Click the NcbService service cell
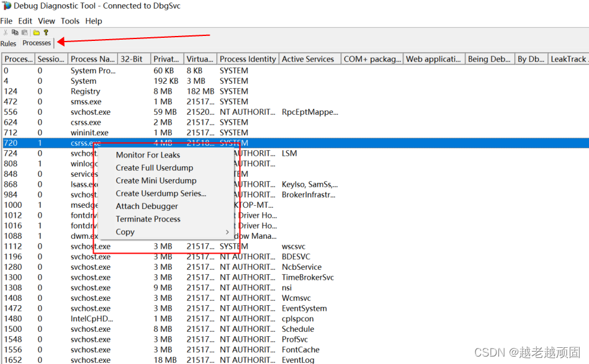The height and width of the screenshot is (364, 589). [302, 267]
